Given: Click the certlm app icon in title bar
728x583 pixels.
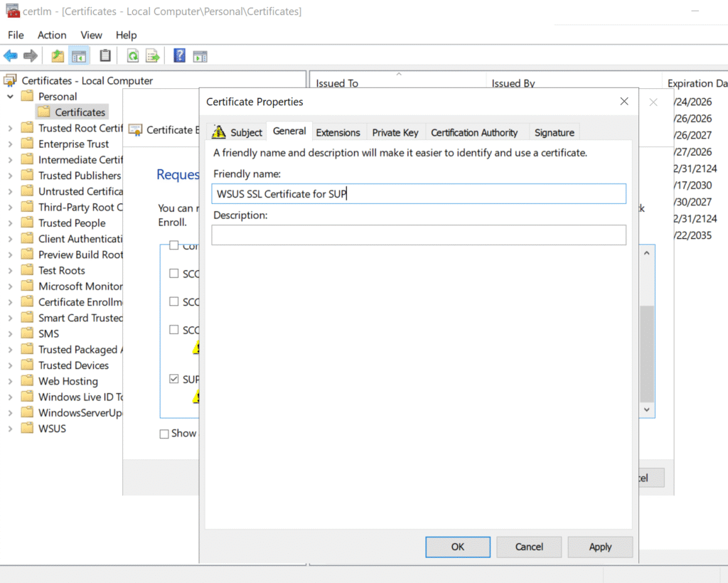Looking at the screenshot, I should 13,11.
